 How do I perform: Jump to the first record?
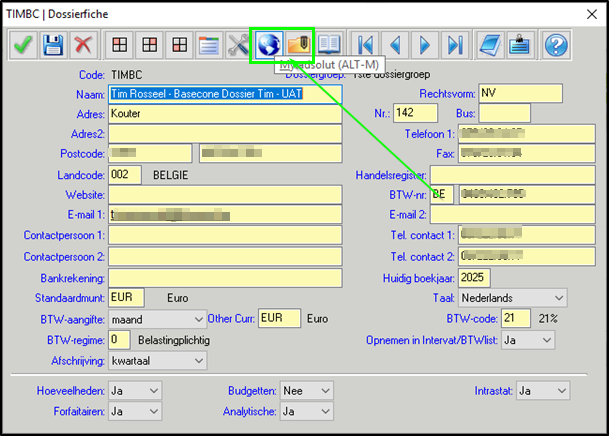(365, 45)
